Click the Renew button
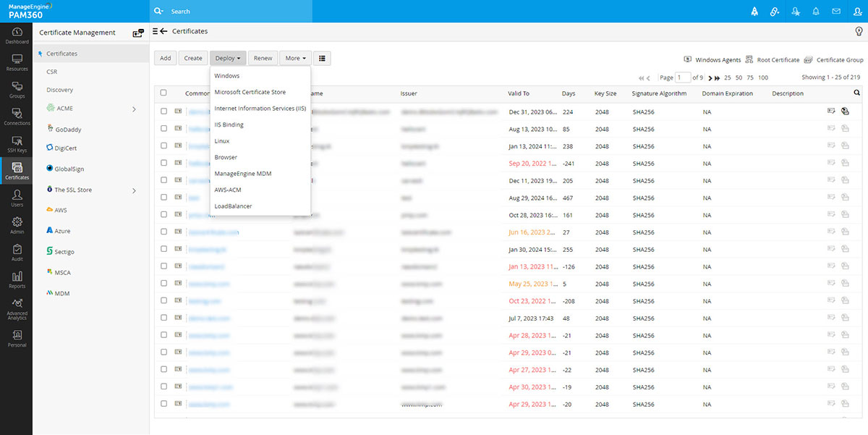The width and height of the screenshot is (868, 435). coord(263,58)
